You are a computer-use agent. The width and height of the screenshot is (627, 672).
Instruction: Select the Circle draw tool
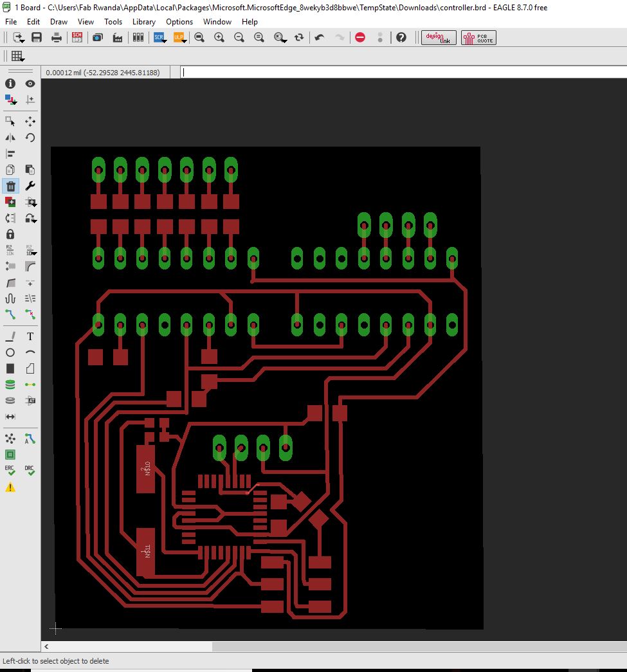(x=10, y=352)
